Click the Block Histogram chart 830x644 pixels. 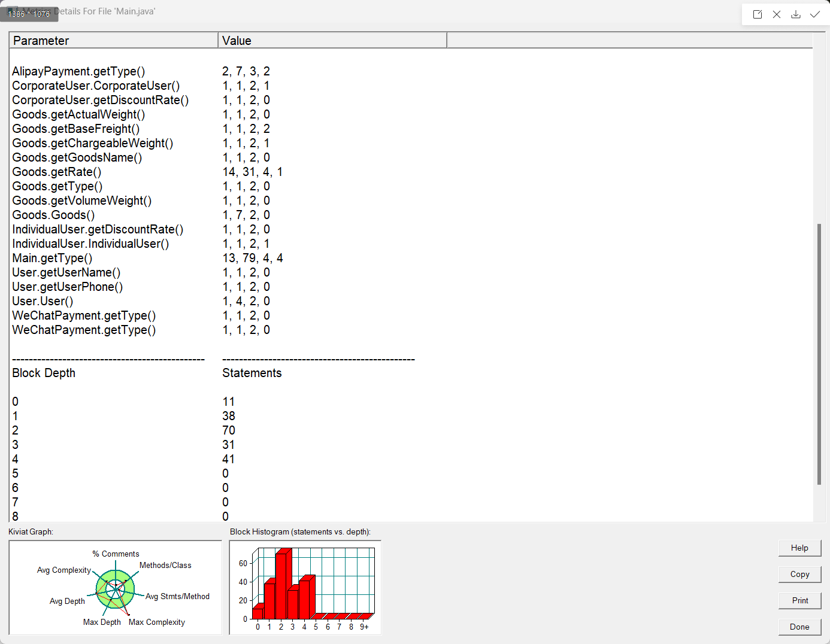point(305,588)
